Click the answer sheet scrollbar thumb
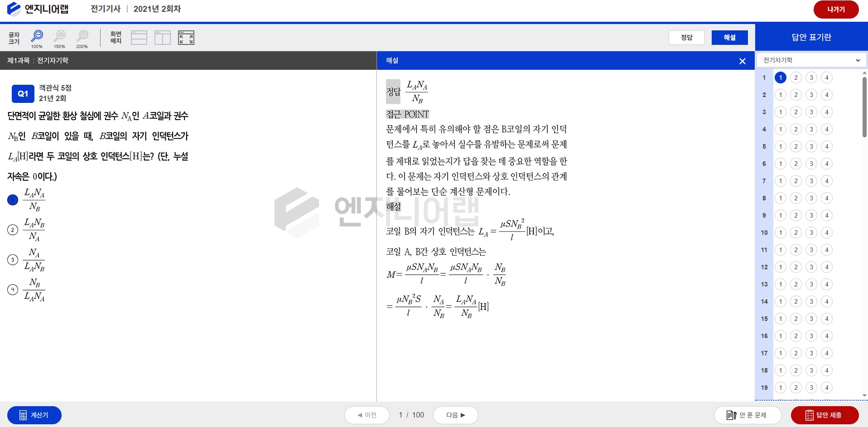This screenshot has width=868, height=427. click(x=864, y=107)
